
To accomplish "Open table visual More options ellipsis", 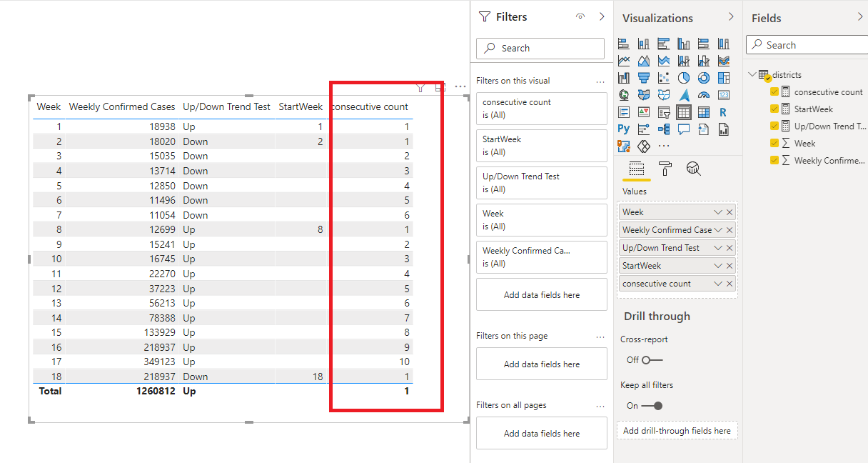I will 460,86.
